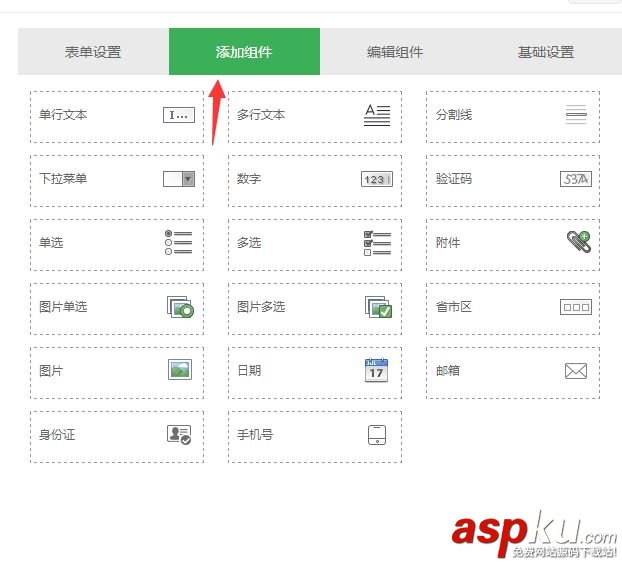The image size is (622, 564).
Task: Select the 添加组件 tab
Action: click(244, 52)
